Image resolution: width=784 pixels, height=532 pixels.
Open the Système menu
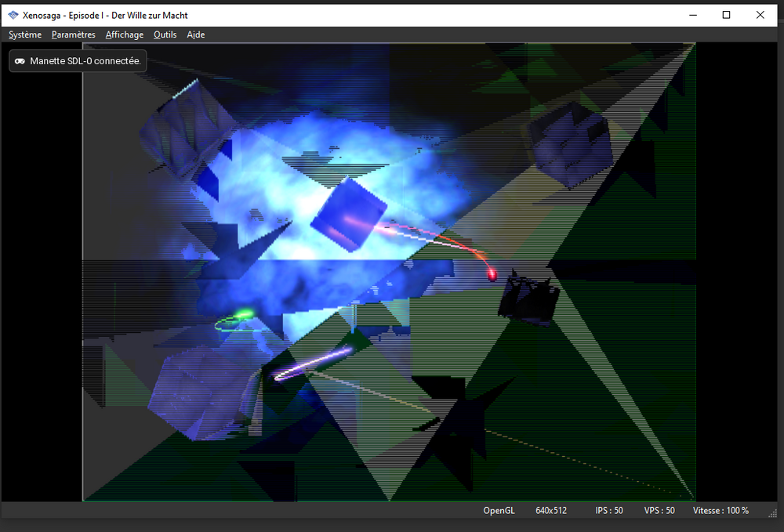(x=25, y=34)
